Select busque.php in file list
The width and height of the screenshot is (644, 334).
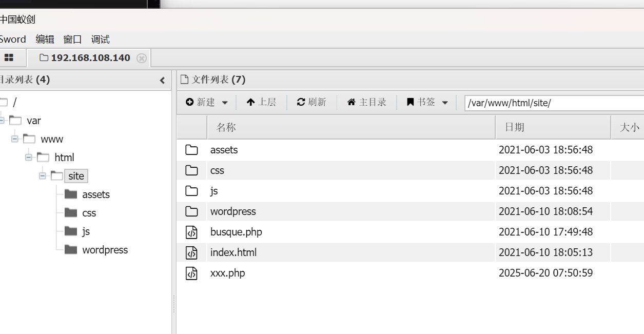tap(236, 232)
